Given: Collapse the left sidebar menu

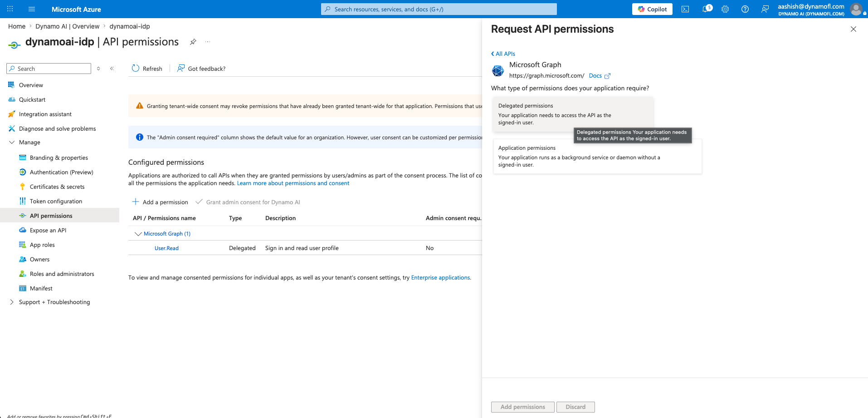Looking at the screenshot, I should tap(112, 69).
